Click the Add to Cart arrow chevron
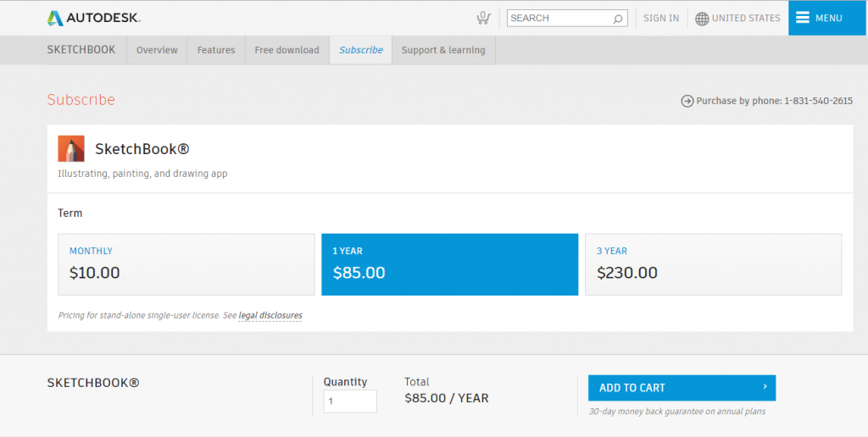Screen dimensions: 868x437 click(765, 387)
